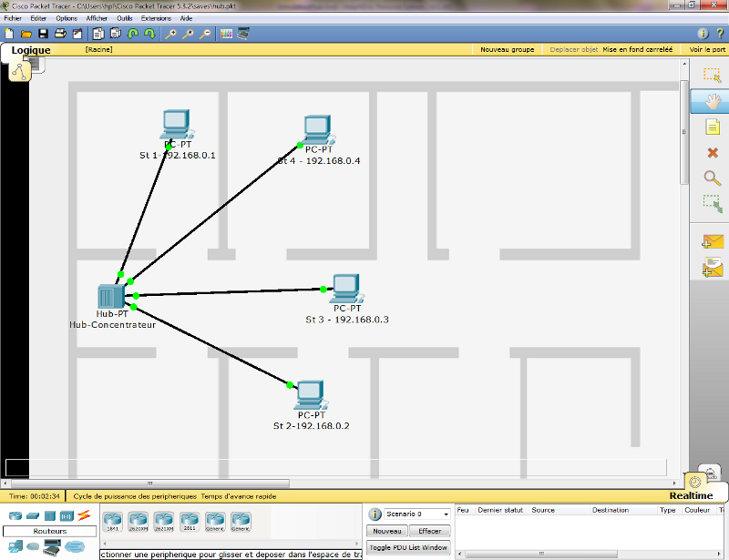Image resolution: width=729 pixels, height=560 pixels.
Task: Select the Custom Made Devices category icon
Action: (52, 547)
